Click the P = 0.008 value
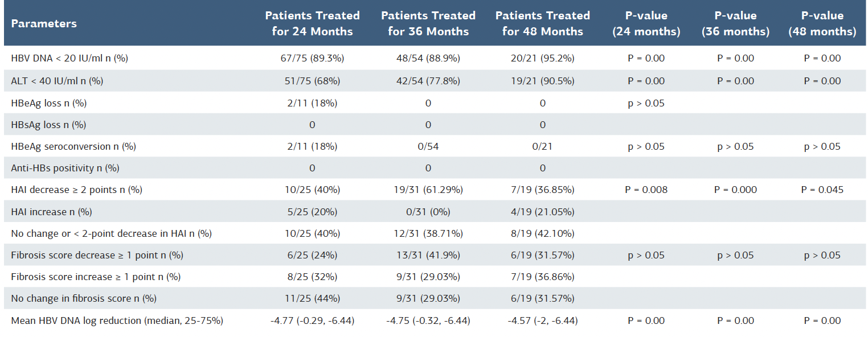Image resolution: width=868 pixels, height=337 pixels. (646, 190)
